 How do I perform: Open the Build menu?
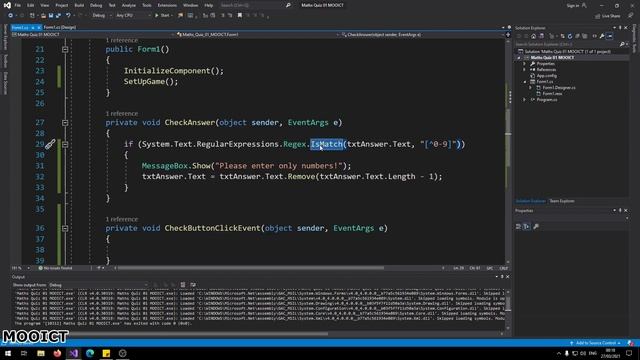pyautogui.click(x=79, y=5)
